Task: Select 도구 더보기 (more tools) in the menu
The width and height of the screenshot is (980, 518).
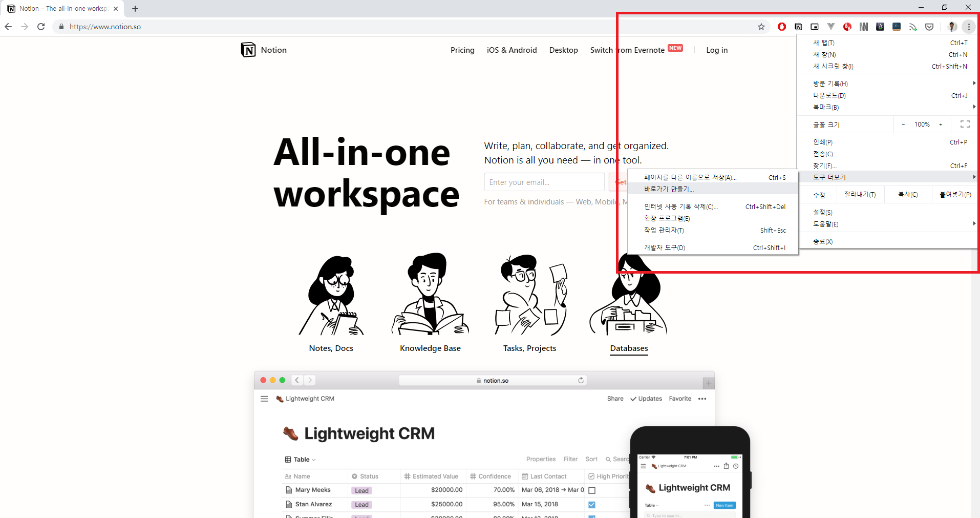Action: tap(887, 177)
